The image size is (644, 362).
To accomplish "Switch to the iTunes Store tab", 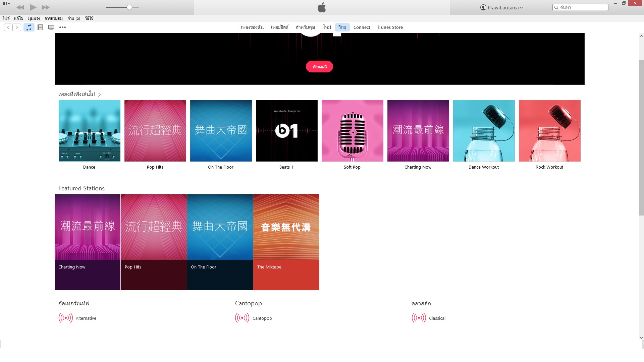I will click(x=390, y=27).
